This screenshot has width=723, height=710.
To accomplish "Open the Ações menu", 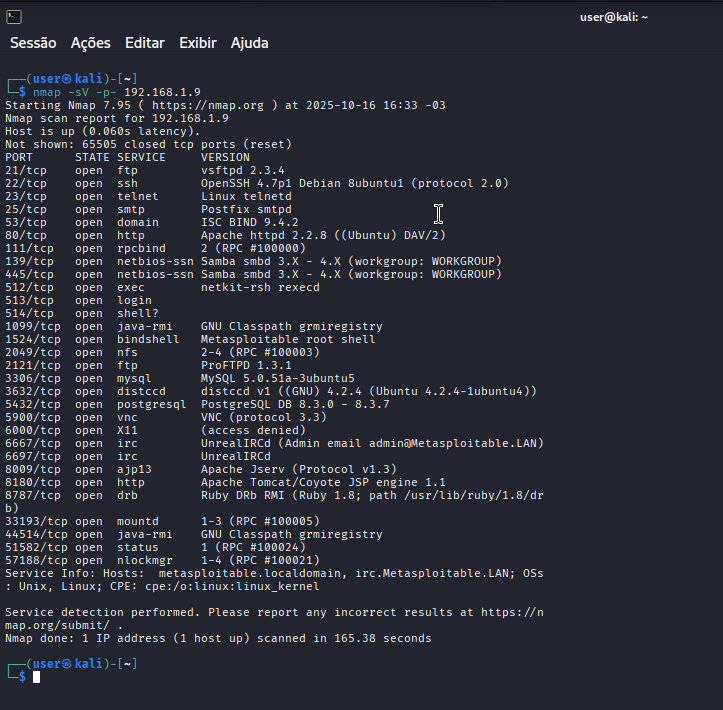I will tap(90, 43).
